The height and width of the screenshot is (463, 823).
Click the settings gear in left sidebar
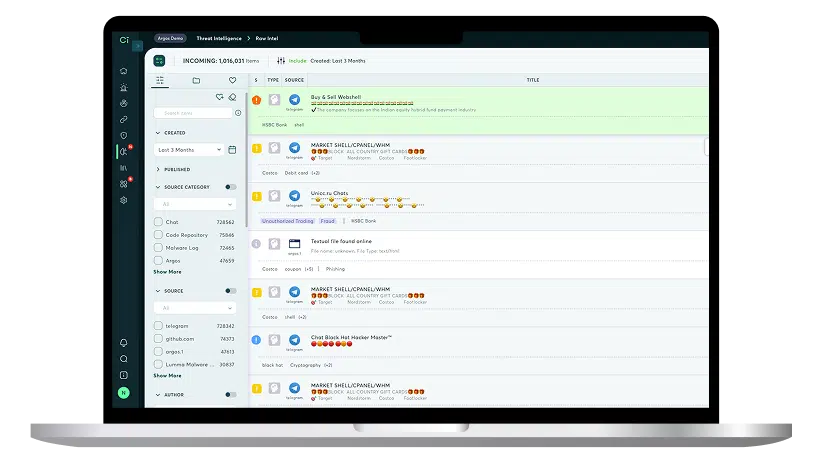point(124,200)
